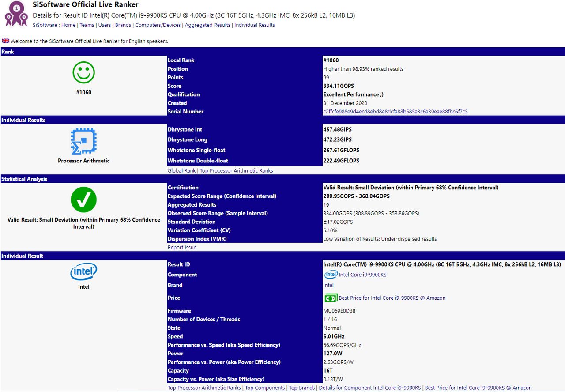Open the bottom Top Processor Arithmetic Ranks link
Screen dimensions: 565x392
coord(204,388)
